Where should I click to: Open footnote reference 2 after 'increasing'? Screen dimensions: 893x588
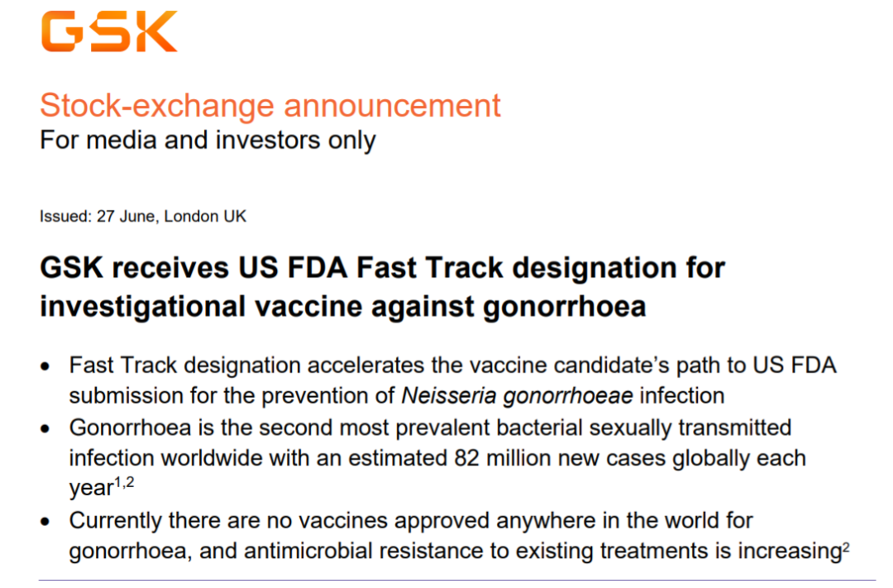click(845, 546)
